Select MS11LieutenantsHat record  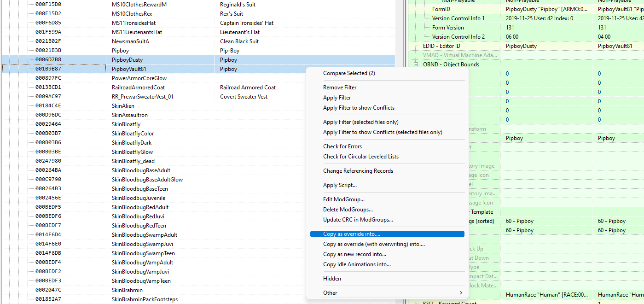198,32
